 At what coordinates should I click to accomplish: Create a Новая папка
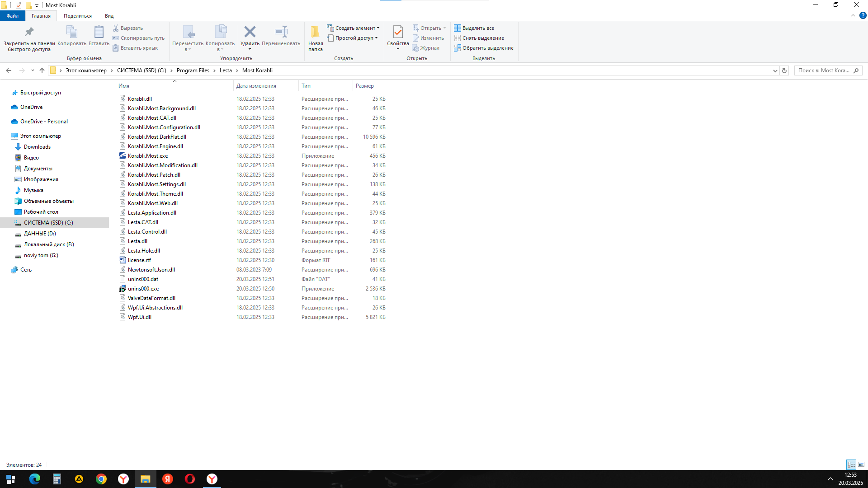[316, 38]
